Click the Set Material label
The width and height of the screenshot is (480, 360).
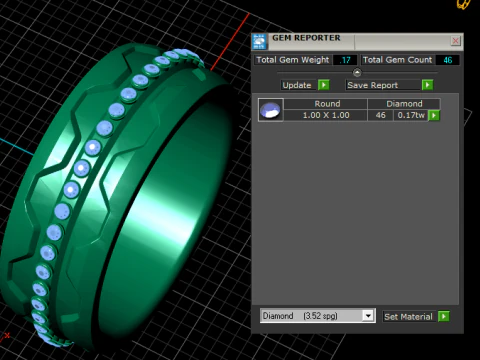point(408,317)
